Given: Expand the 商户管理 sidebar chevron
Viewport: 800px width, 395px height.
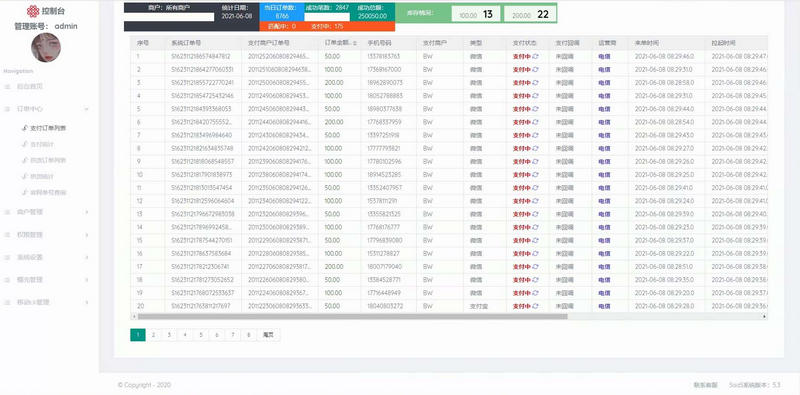Looking at the screenshot, I should pyautogui.click(x=87, y=212).
